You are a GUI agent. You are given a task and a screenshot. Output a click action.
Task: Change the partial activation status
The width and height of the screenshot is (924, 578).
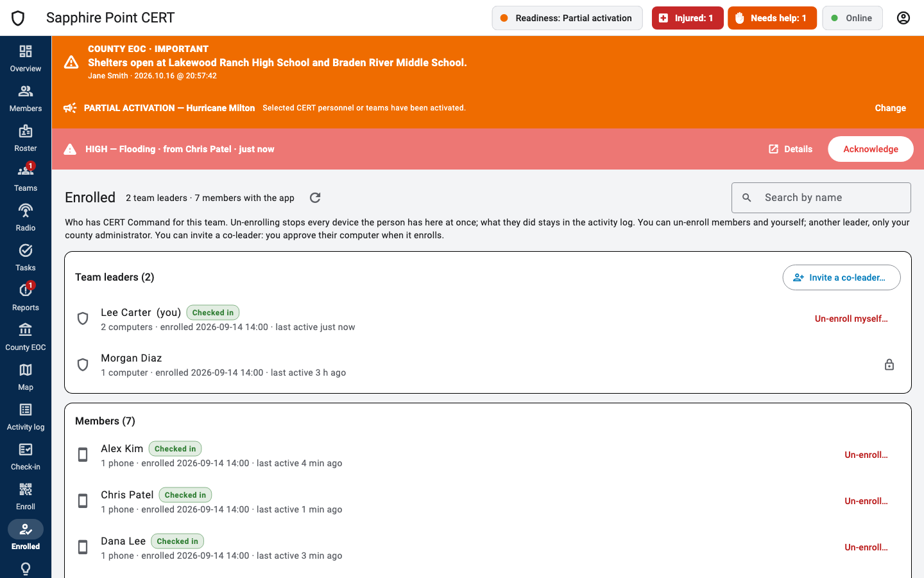coord(891,108)
